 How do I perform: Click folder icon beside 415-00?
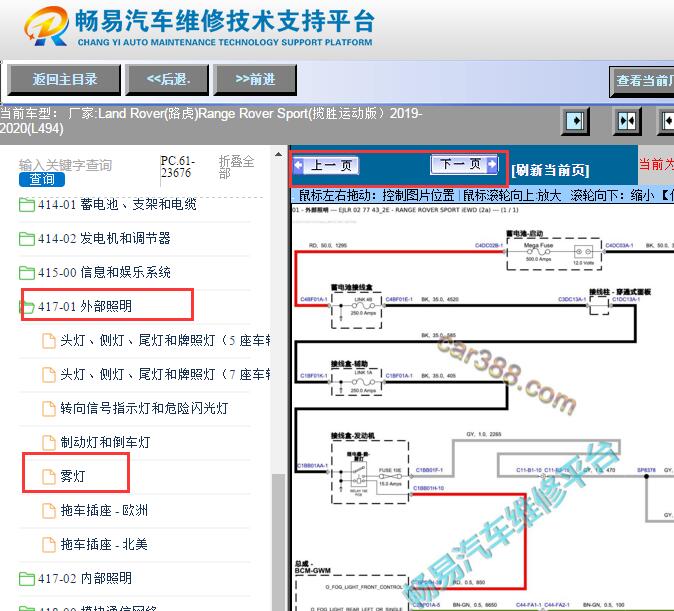pos(27,272)
